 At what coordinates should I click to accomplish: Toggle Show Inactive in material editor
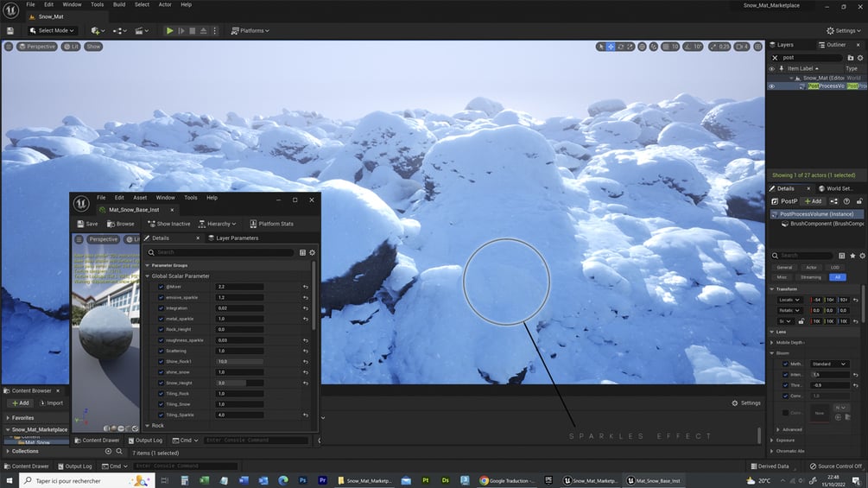168,224
